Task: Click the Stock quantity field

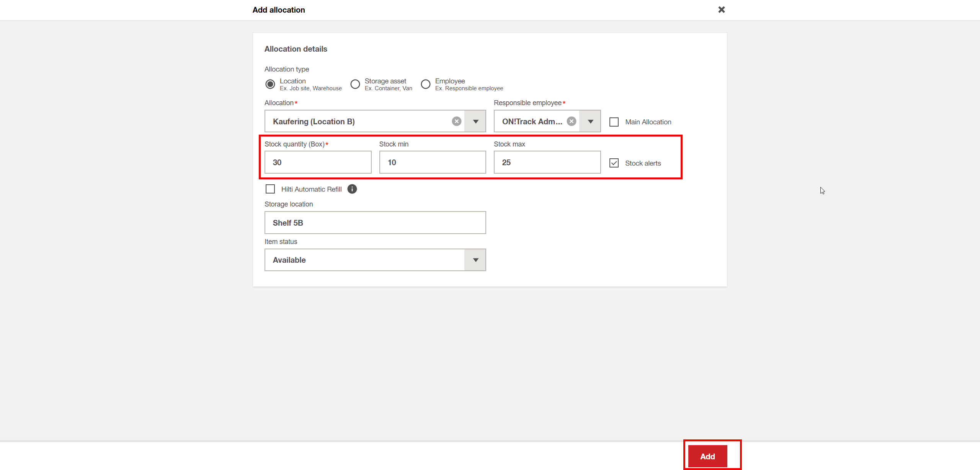Action: (x=318, y=162)
